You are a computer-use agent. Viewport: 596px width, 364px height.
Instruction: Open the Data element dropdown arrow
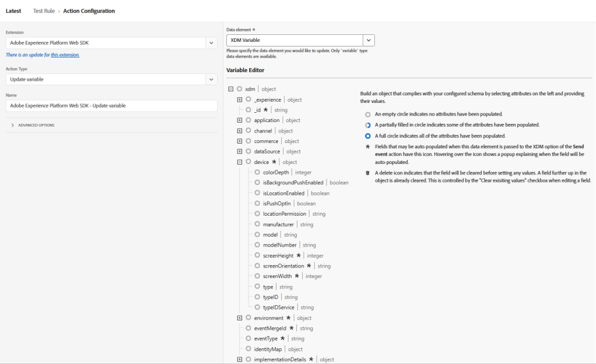tap(368, 40)
